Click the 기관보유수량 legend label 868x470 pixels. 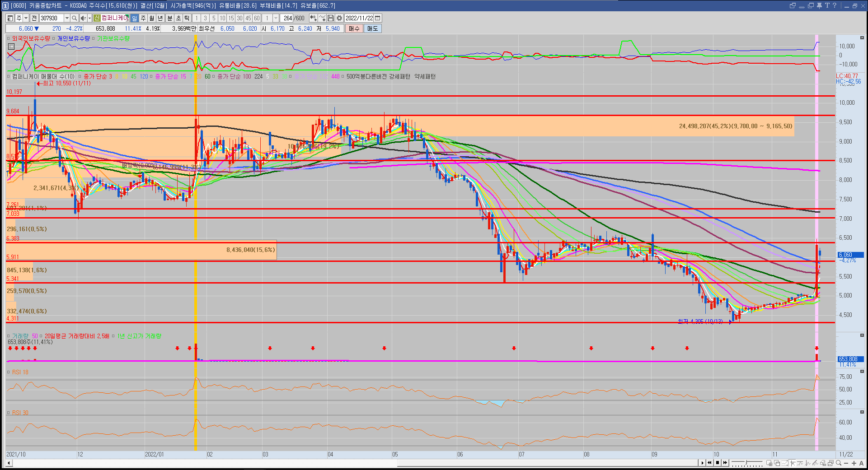pos(113,38)
